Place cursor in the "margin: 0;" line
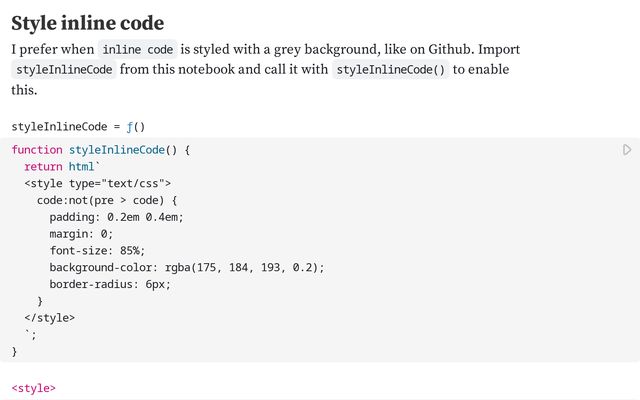Image resolution: width=640 pixels, height=400 pixels. point(85,234)
